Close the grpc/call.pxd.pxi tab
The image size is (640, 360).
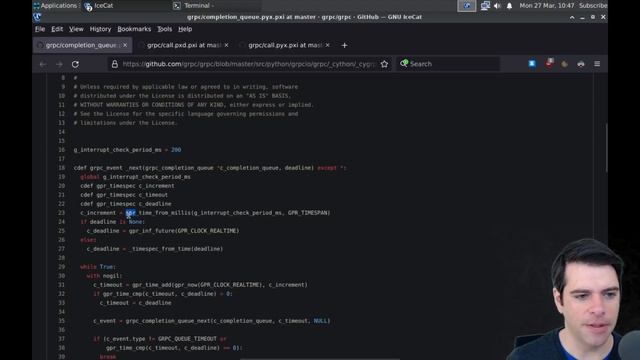(226, 45)
